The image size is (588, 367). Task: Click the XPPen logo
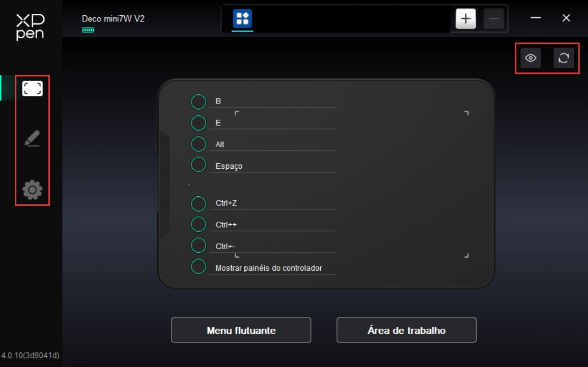coord(30,27)
